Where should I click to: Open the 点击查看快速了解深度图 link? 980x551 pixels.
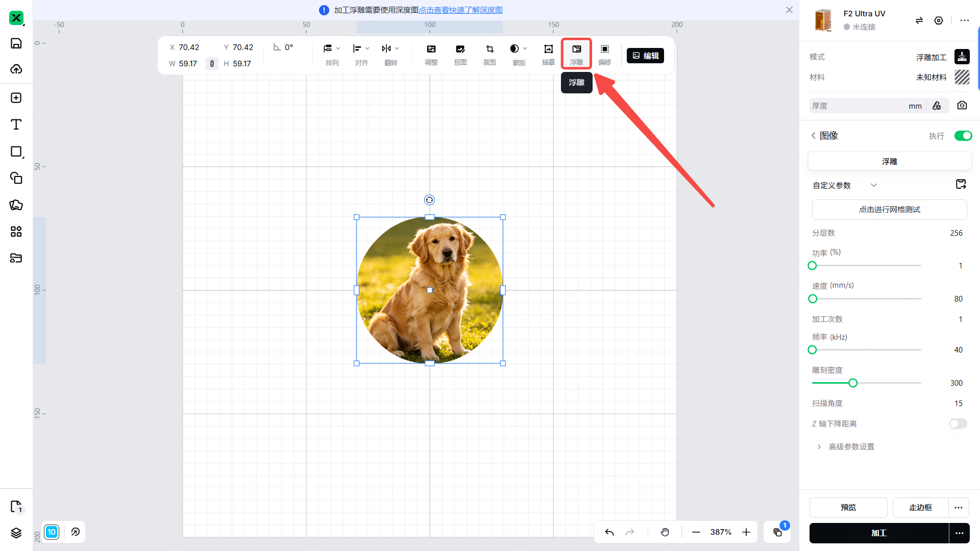[x=460, y=10]
